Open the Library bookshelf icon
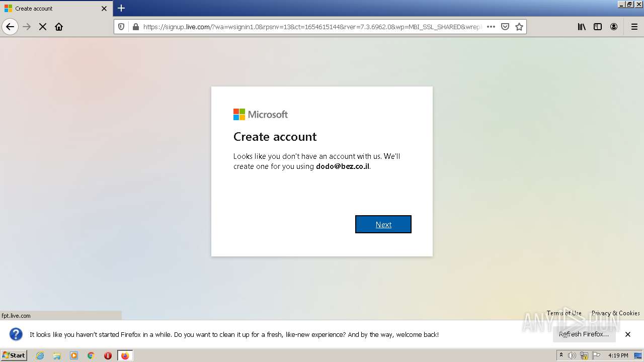 point(582,27)
